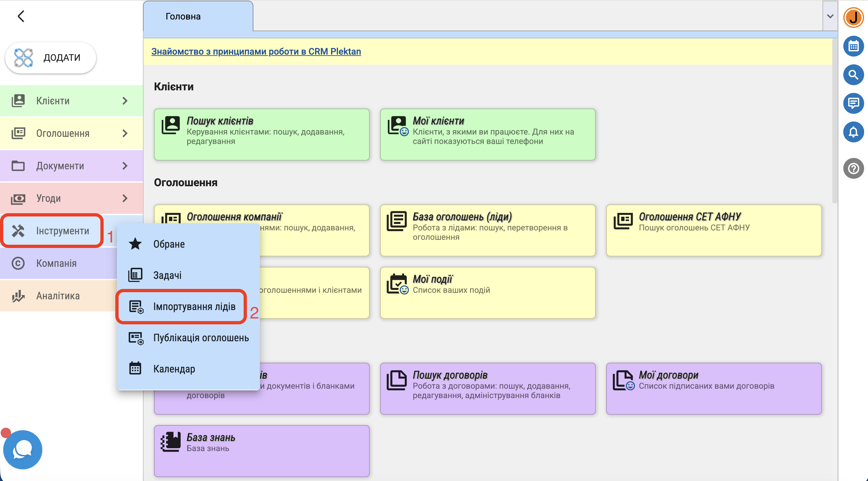Open the tabs dropdown arrow
This screenshot has height=481, width=868.
coord(830,16)
